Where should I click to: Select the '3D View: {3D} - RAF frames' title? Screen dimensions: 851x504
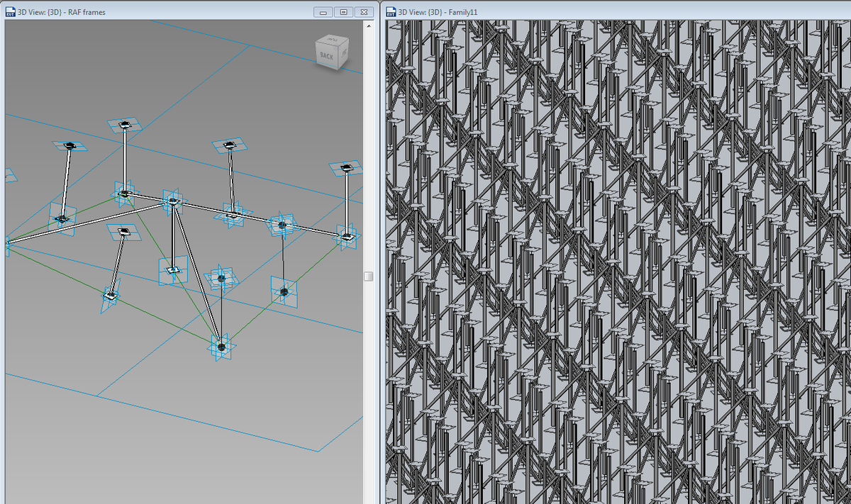click(62, 12)
